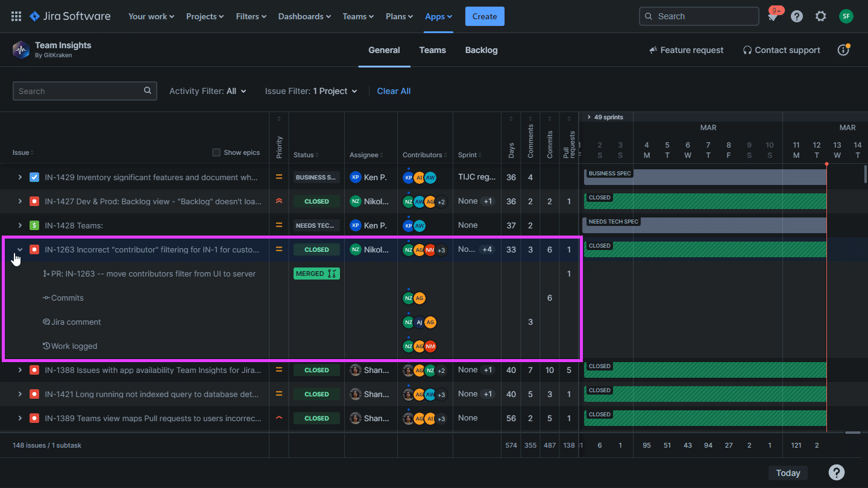Click the Shan assignee avatar in IN-1388 row
This screenshot has width=868, height=488.
click(356, 370)
